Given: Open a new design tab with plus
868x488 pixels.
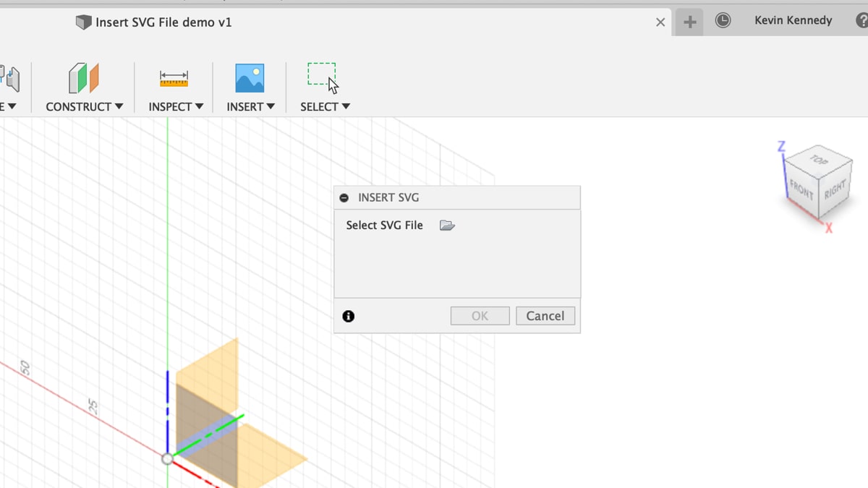Looking at the screenshot, I should pos(690,22).
